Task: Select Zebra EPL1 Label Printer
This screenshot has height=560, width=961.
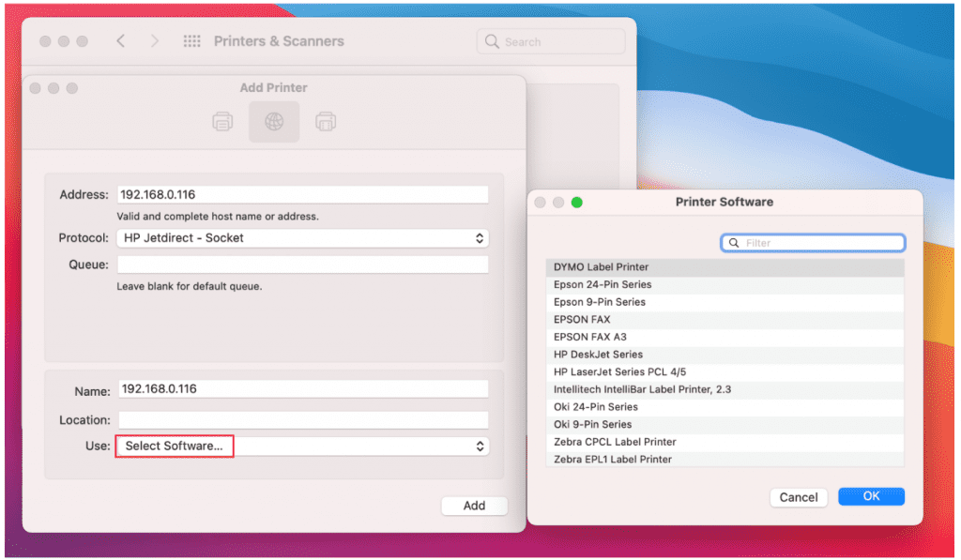Action: click(725, 460)
